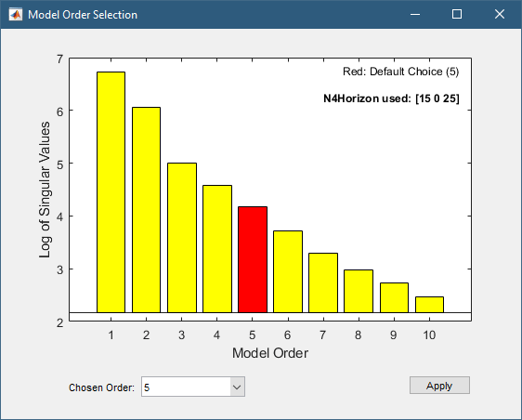Image resolution: width=522 pixels, height=420 pixels.
Task: Click the MATLAB logo icon in title bar
Action: [15, 14]
